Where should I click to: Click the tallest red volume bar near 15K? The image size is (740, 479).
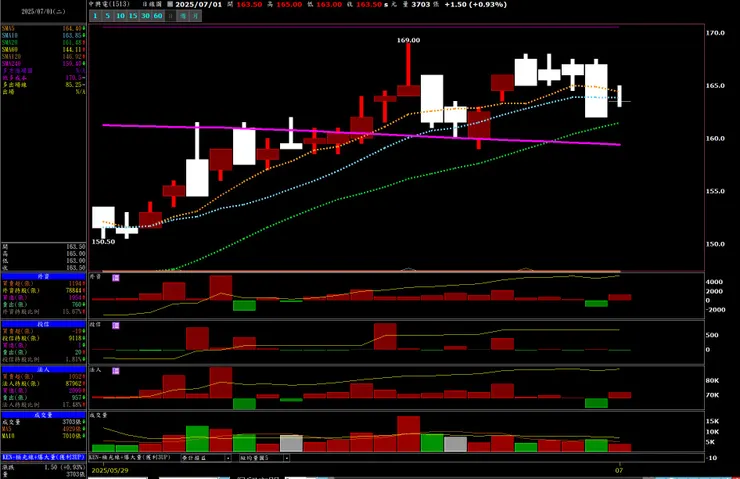pos(409,434)
